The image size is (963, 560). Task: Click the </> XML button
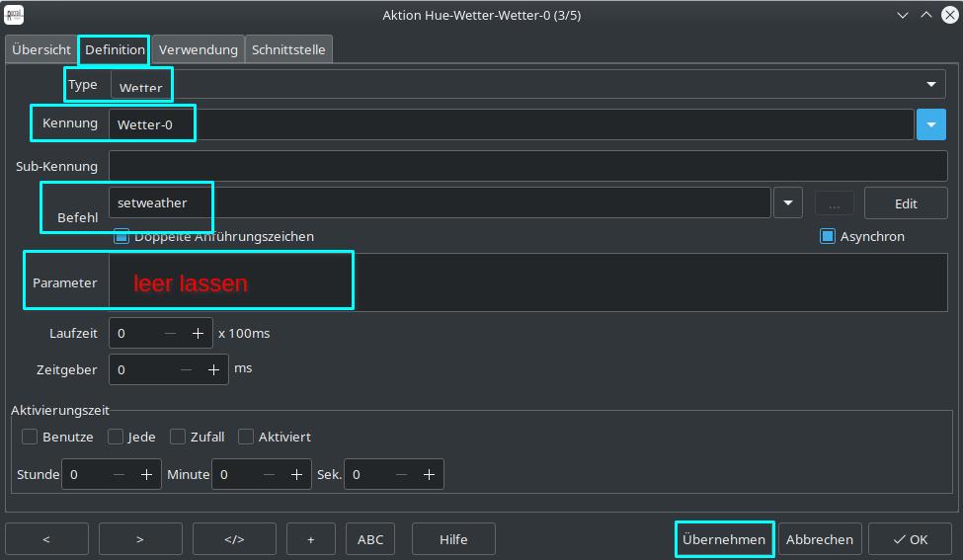point(234,539)
